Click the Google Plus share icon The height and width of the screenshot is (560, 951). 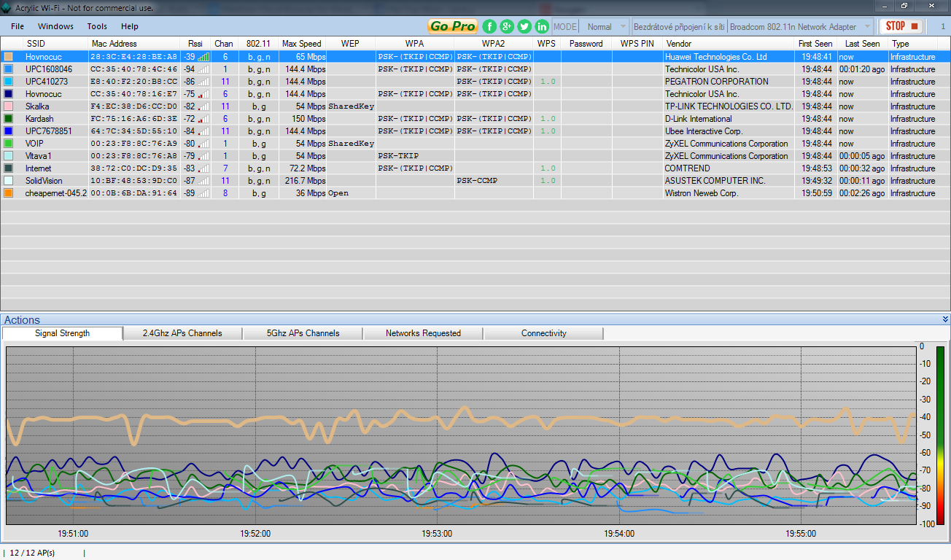tap(507, 26)
